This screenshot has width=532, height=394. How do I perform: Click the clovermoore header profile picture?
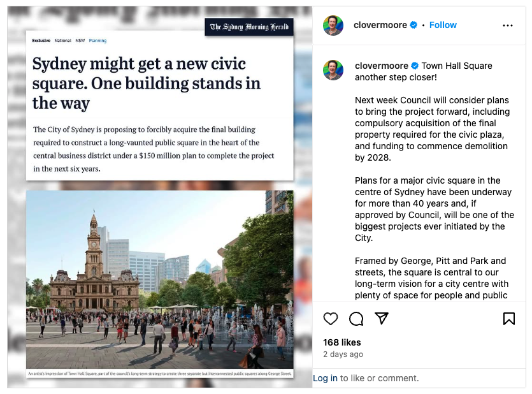(333, 26)
